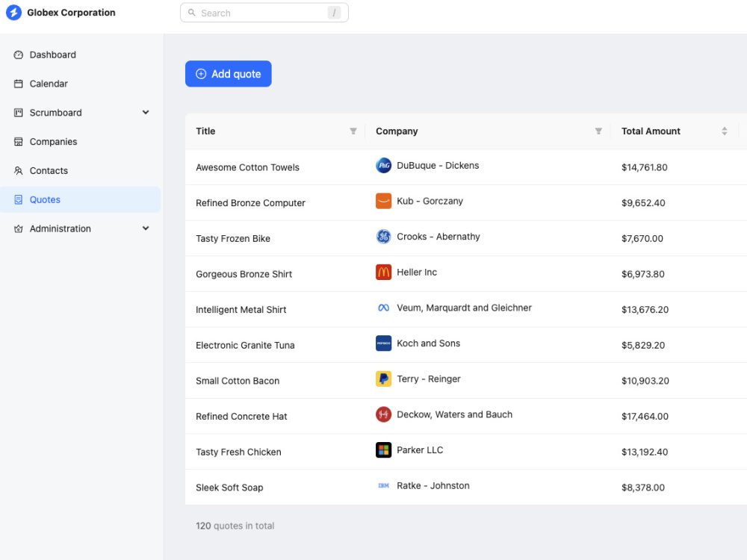Screen dimensions: 747x560
Task: Open the Dashboard page
Action: pos(80,55)
